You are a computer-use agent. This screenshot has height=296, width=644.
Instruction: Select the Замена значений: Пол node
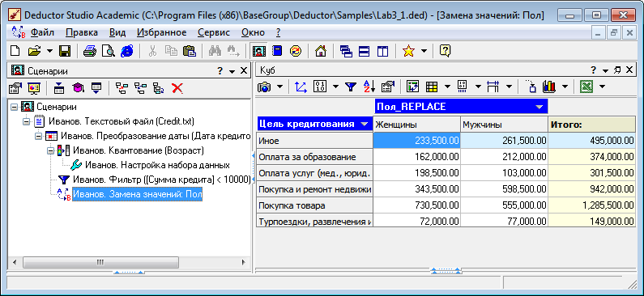137,194
